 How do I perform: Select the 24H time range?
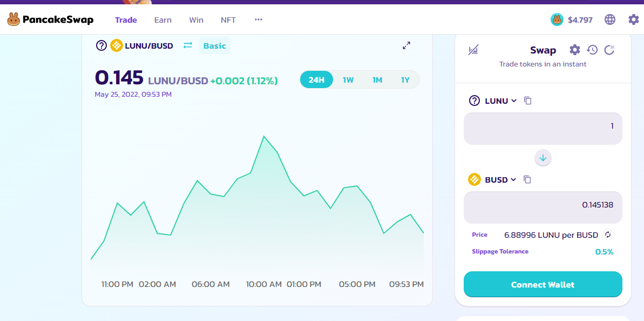point(316,80)
